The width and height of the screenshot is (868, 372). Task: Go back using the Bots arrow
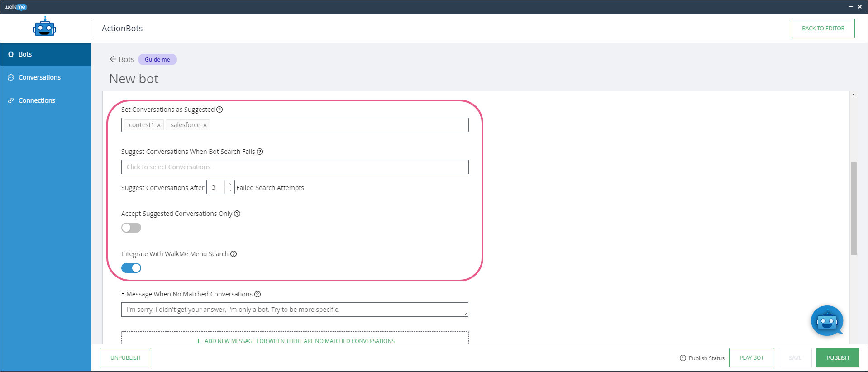(x=113, y=59)
